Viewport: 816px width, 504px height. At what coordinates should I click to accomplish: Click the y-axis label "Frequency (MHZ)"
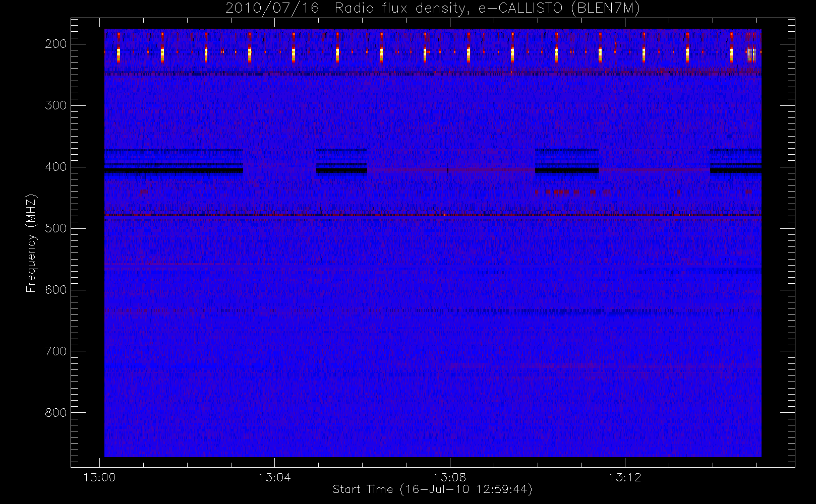(x=31, y=243)
